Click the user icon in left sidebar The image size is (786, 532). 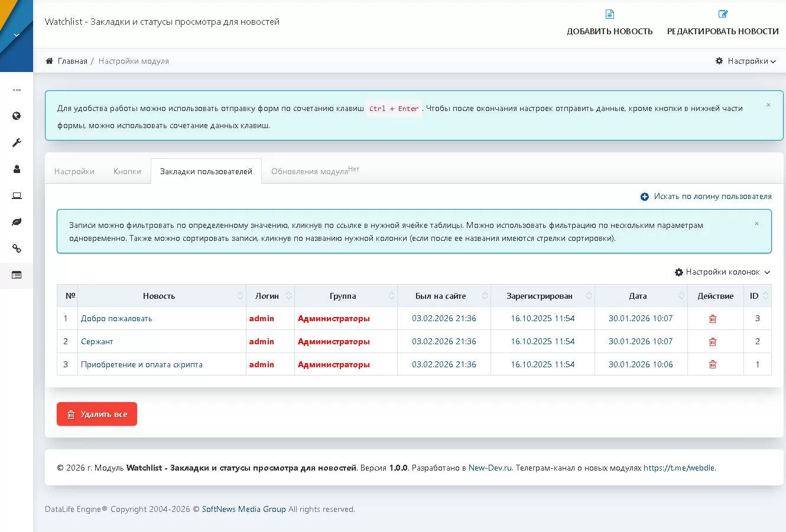pyautogui.click(x=17, y=169)
